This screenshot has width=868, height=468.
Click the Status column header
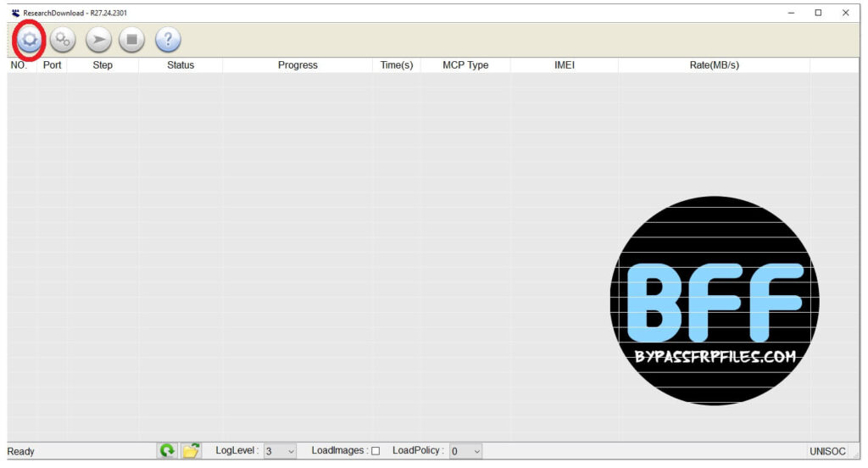click(x=181, y=64)
